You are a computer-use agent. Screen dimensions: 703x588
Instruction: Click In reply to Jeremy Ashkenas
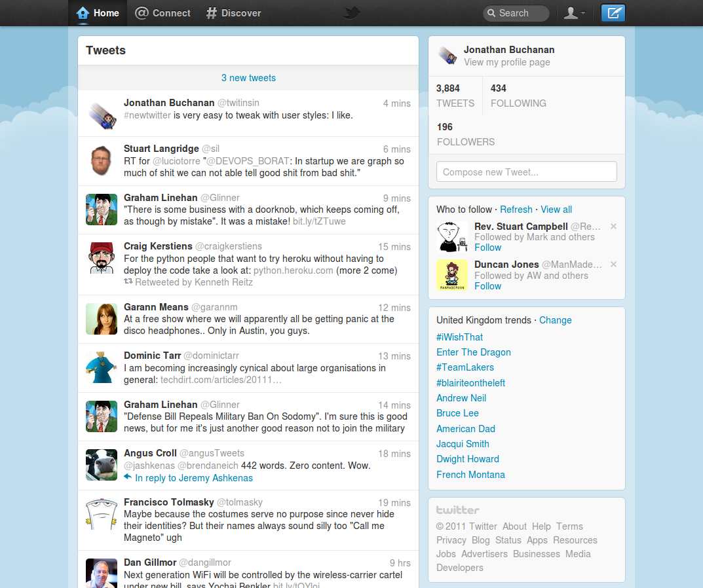pyautogui.click(x=194, y=478)
